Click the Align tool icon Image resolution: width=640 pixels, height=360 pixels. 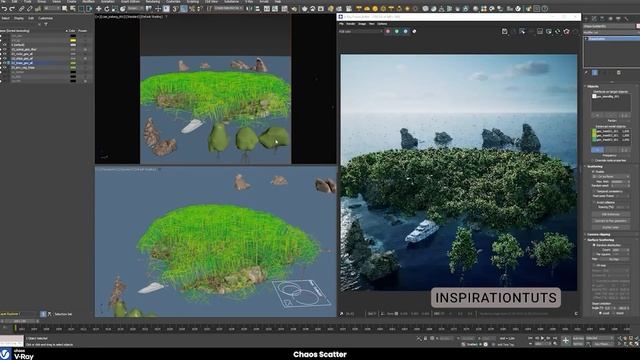(x=258, y=9)
